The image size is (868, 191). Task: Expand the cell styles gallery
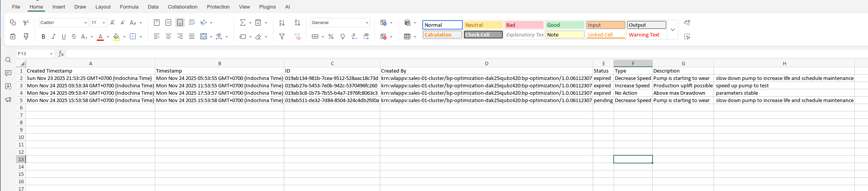click(x=673, y=30)
